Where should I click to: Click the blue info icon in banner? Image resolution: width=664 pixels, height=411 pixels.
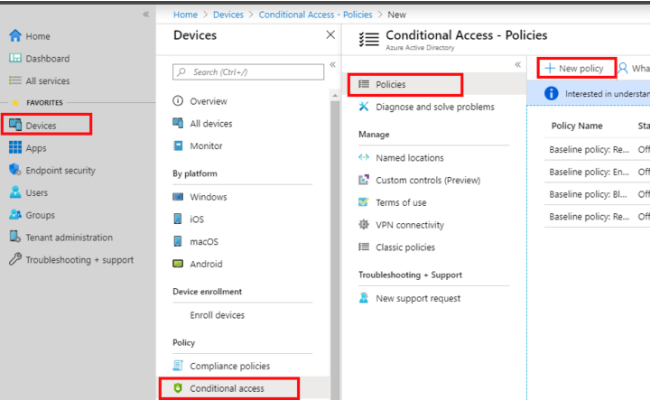click(551, 93)
